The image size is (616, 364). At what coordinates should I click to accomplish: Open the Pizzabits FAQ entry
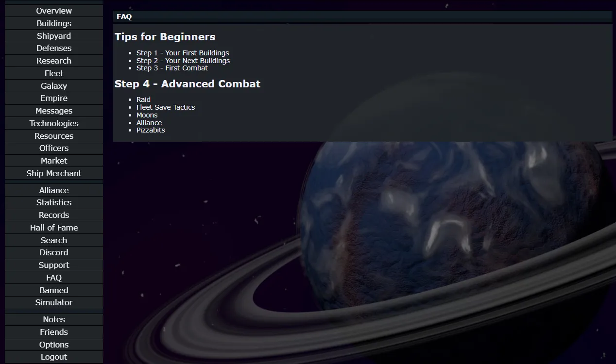click(x=151, y=130)
